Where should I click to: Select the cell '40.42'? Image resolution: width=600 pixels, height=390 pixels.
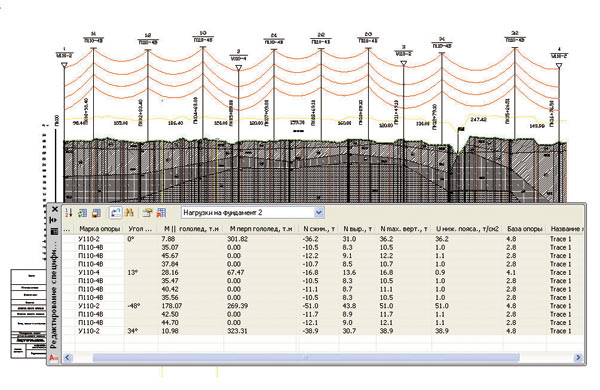170,289
